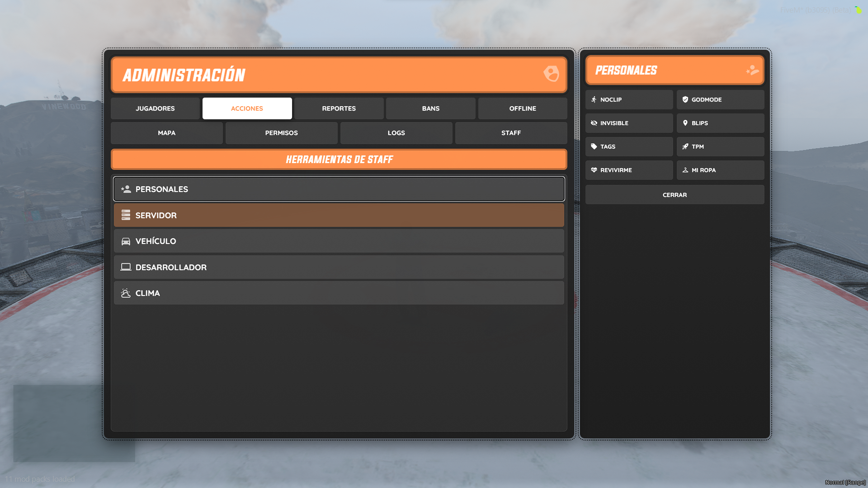The height and width of the screenshot is (488, 868).
Task: Switch to the Reportes tab
Action: pos(339,108)
